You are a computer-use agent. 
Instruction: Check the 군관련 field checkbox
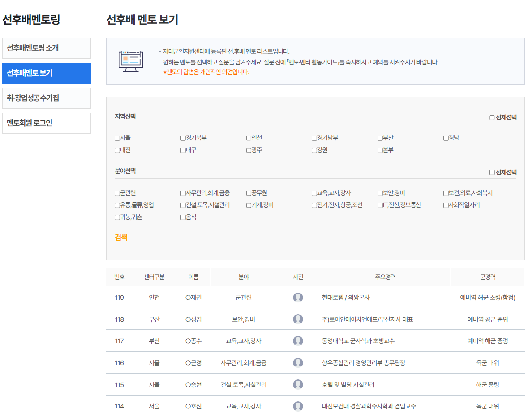point(117,193)
